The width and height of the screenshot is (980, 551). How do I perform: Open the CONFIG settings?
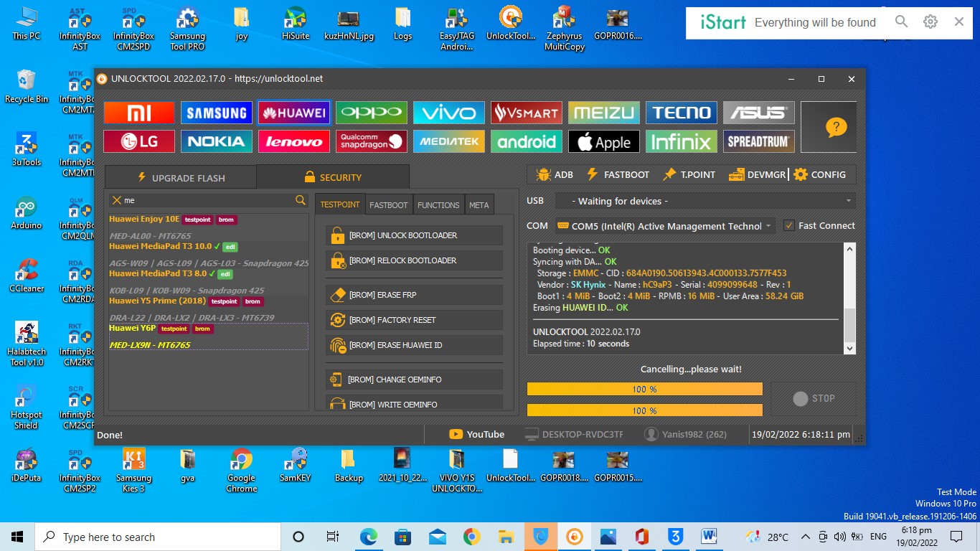[819, 174]
